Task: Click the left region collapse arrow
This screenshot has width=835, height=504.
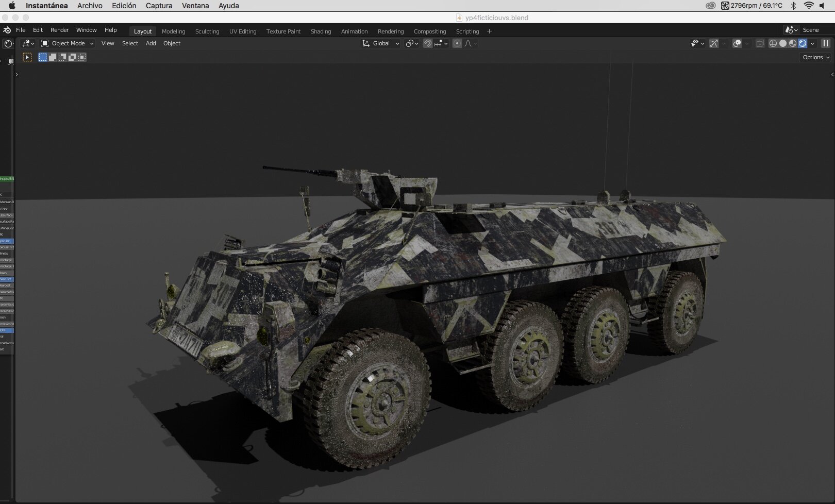Action: click(x=16, y=75)
